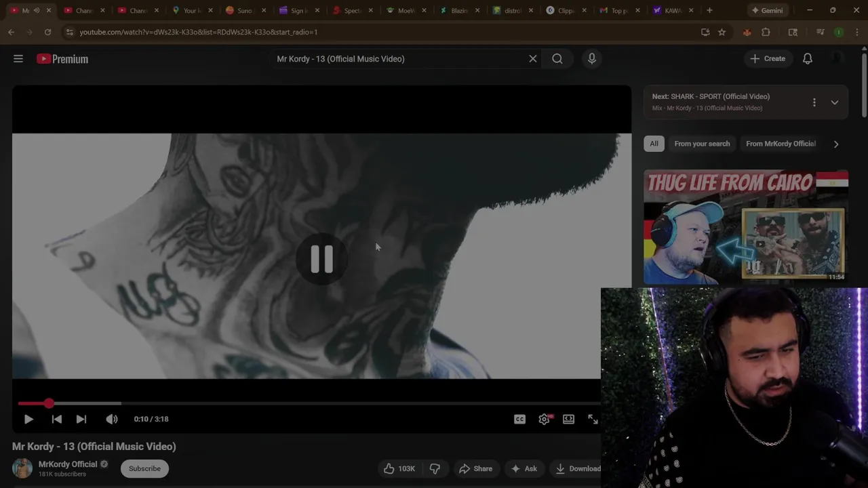Pause via the large center pause overlay
This screenshot has width=868, height=488.
[x=321, y=259]
